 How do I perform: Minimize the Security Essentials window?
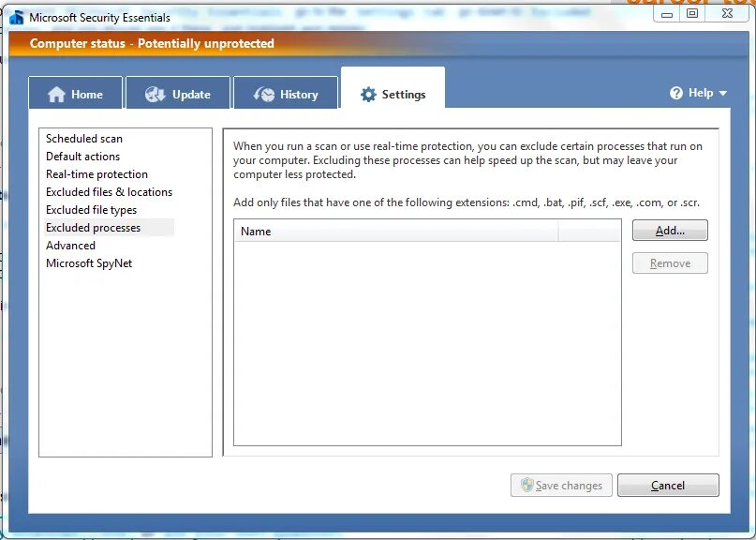666,14
